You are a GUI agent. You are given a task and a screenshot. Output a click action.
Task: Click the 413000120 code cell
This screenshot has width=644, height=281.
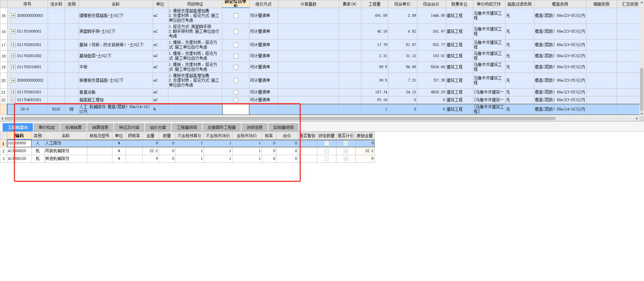19,159
